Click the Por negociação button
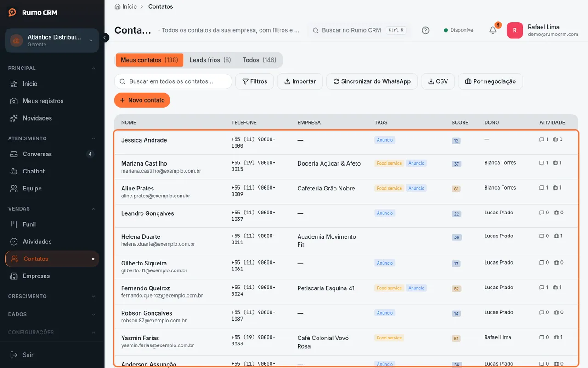Screen dimensions: 588x368 coord(491,81)
